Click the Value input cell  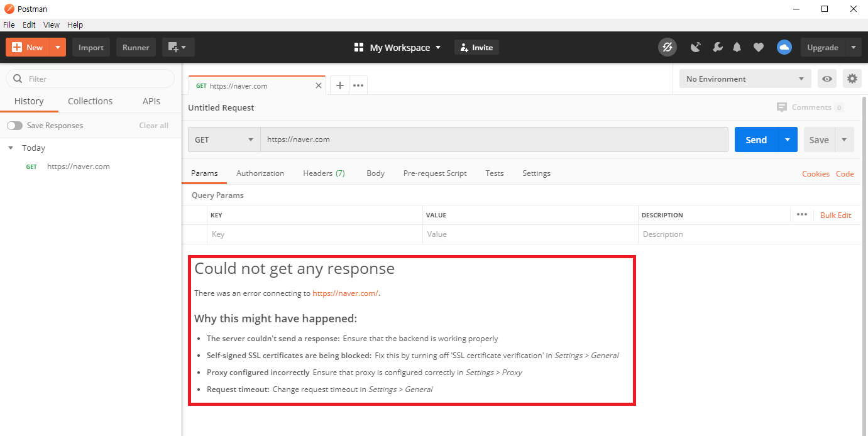pos(530,234)
